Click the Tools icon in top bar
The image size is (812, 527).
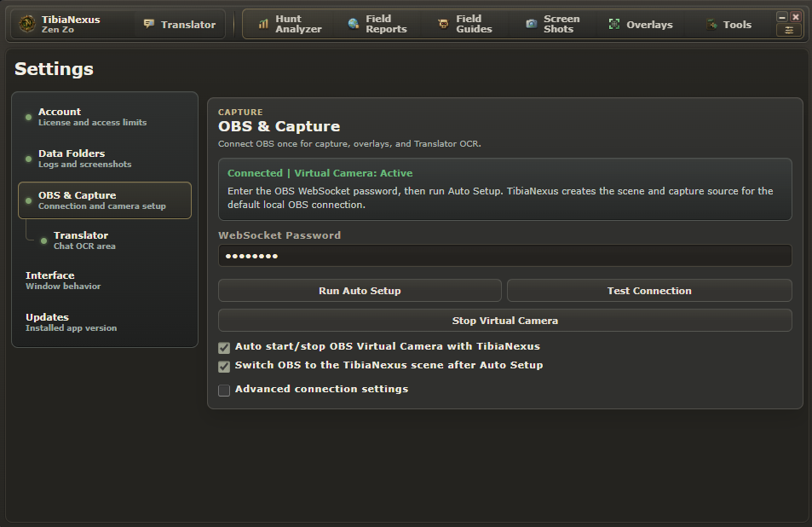712,25
